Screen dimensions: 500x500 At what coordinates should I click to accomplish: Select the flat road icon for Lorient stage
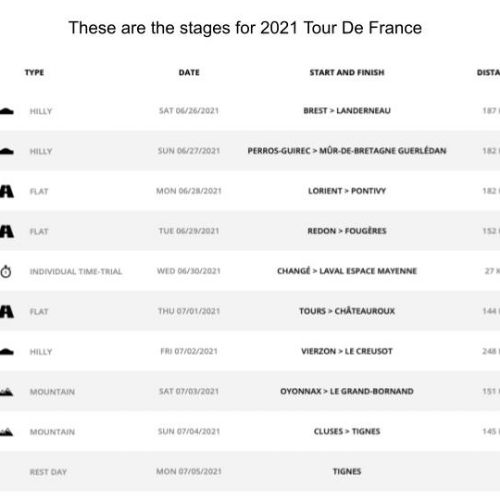coord(7,191)
